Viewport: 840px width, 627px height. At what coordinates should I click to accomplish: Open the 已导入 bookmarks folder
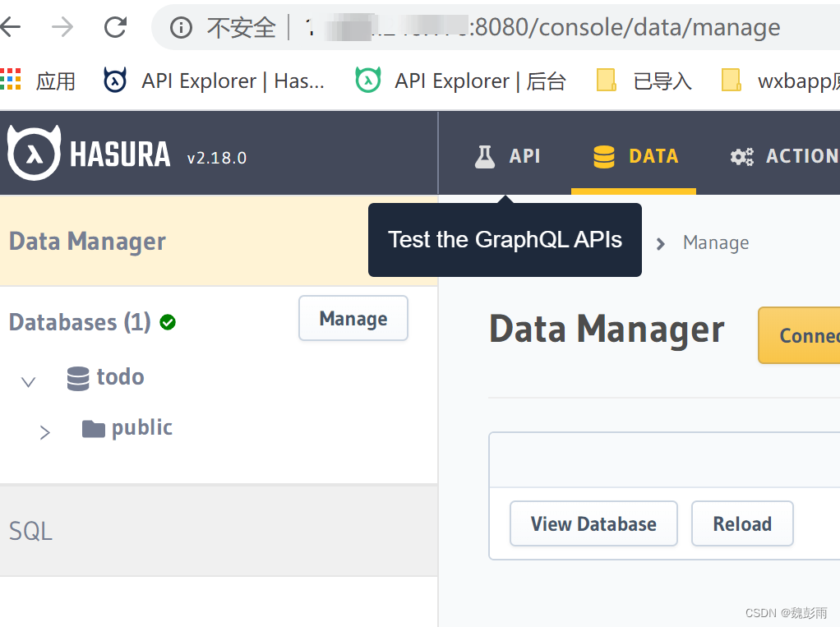point(644,81)
